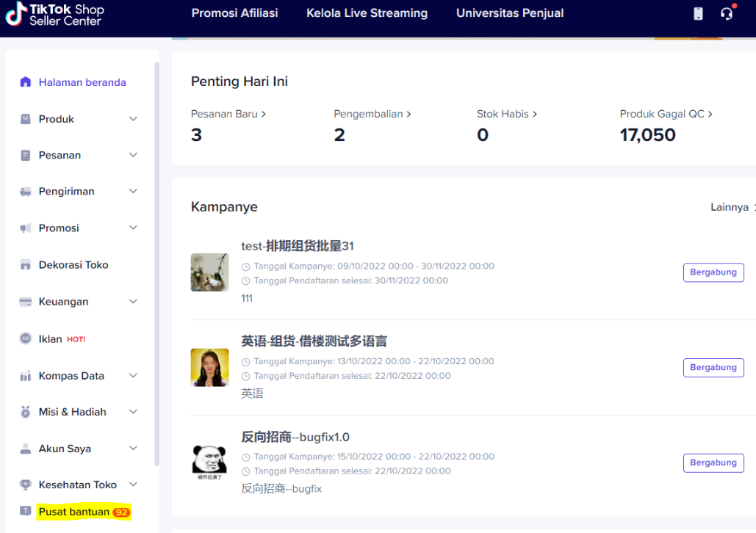The image size is (756, 533).
Task: Open Pesanan via its sidebar icon
Action: point(26,155)
